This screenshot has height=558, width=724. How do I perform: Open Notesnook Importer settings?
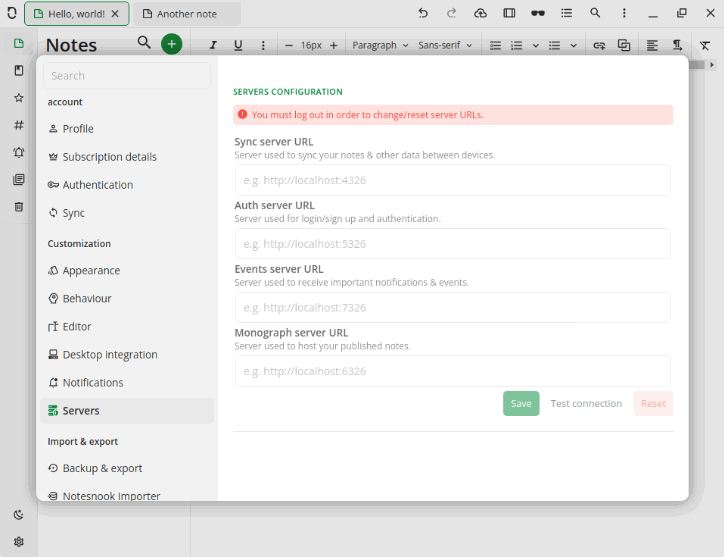point(127,496)
